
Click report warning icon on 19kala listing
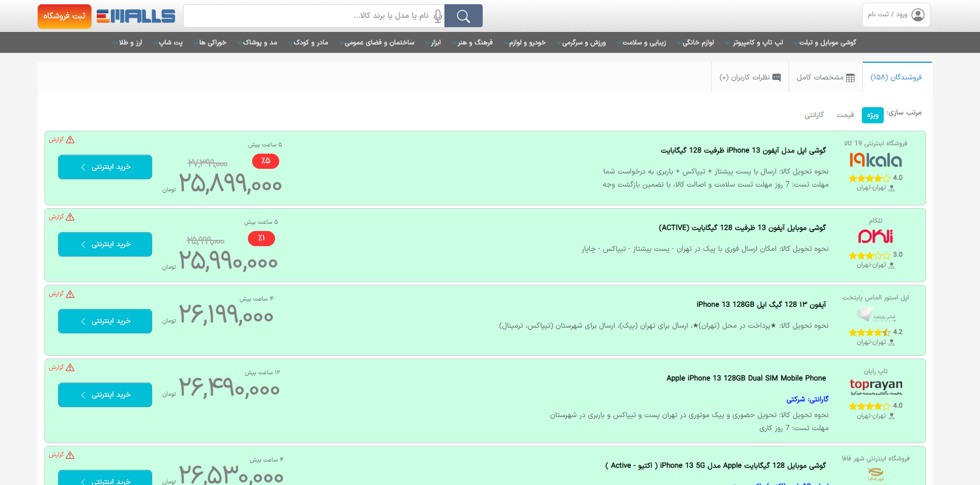pyautogui.click(x=70, y=140)
